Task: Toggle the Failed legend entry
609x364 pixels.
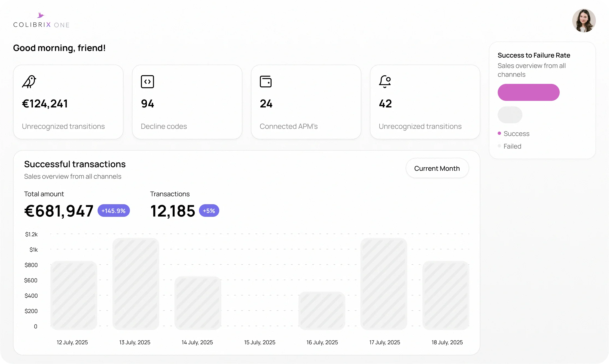Action: click(x=512, y=146)
